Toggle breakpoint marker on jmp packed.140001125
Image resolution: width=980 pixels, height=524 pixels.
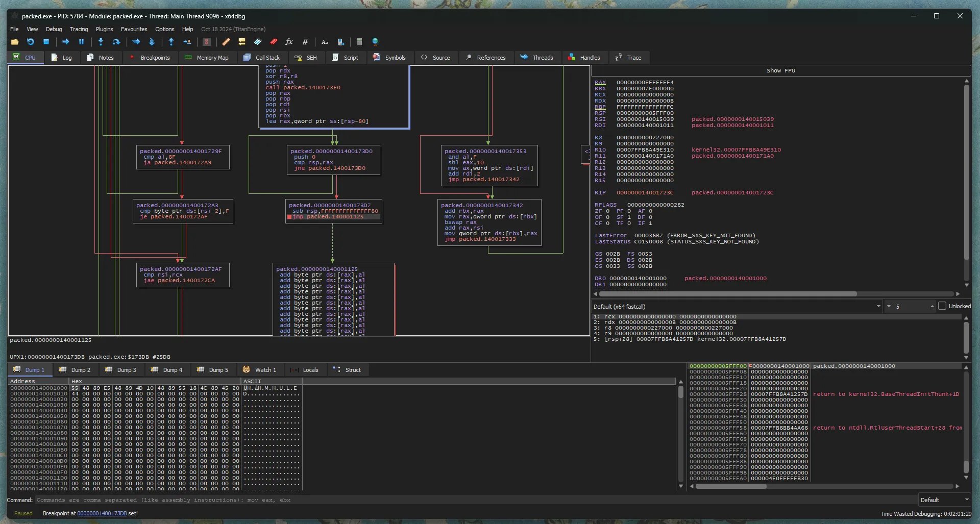[x=289, y=217]
